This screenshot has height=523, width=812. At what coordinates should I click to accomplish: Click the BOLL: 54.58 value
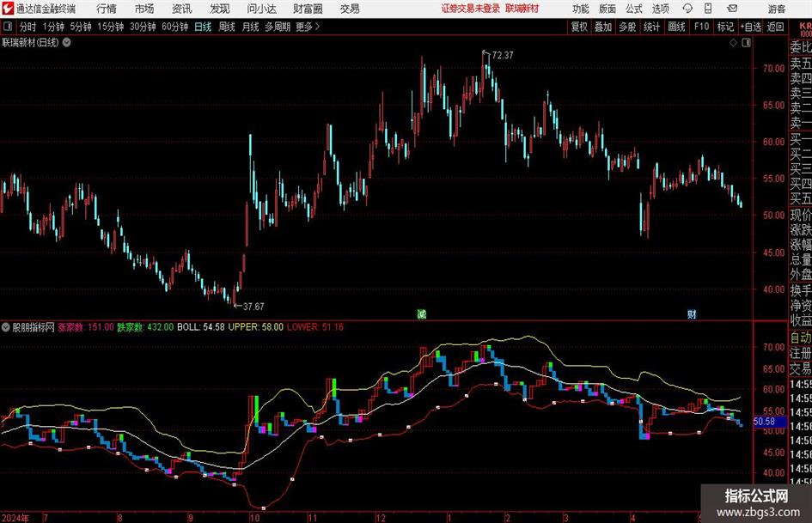(x=201, y=327)
